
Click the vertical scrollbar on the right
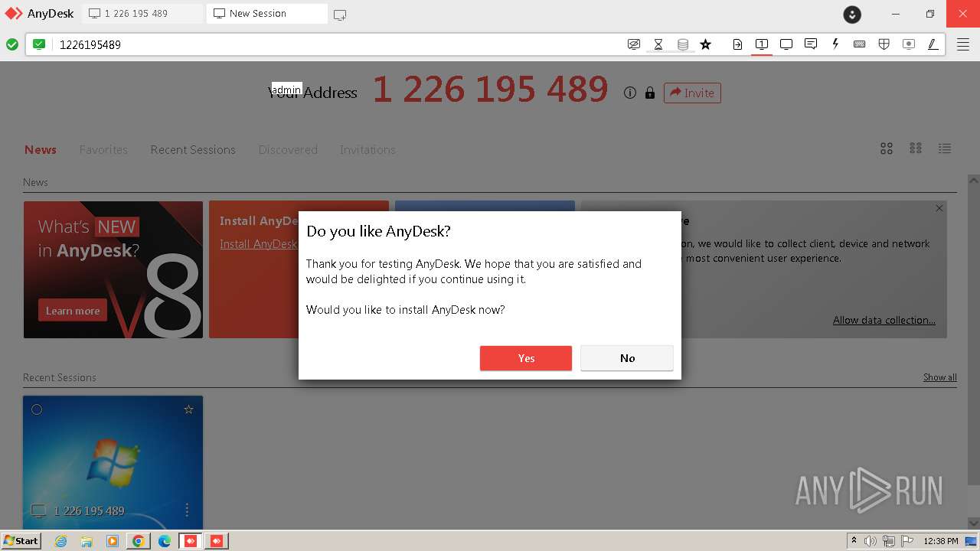point(974,337)
